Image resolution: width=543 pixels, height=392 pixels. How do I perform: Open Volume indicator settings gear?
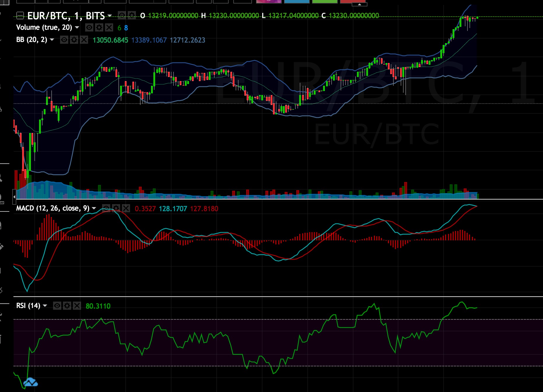[x=99, y=28]
